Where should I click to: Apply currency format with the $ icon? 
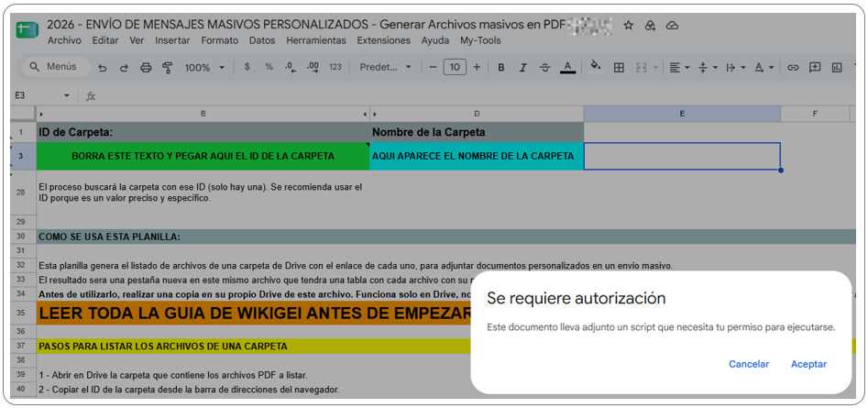pos(247,67)
